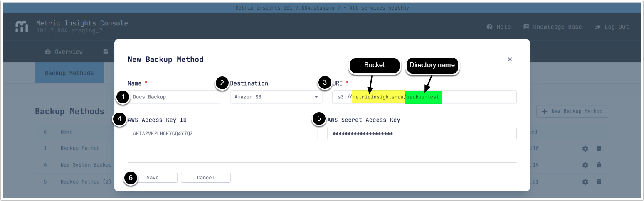Focus the AWS Access Key ID field

(222, 134)
